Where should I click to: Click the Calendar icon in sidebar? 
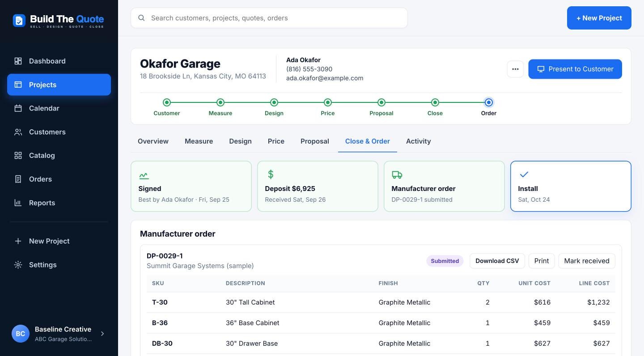(x=18, y=108)
